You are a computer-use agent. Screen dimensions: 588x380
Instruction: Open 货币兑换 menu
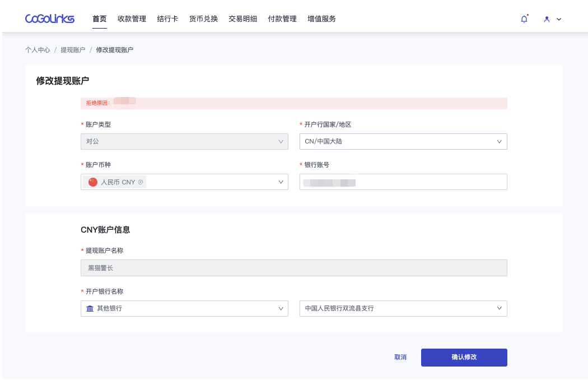(x=203, y=19)
